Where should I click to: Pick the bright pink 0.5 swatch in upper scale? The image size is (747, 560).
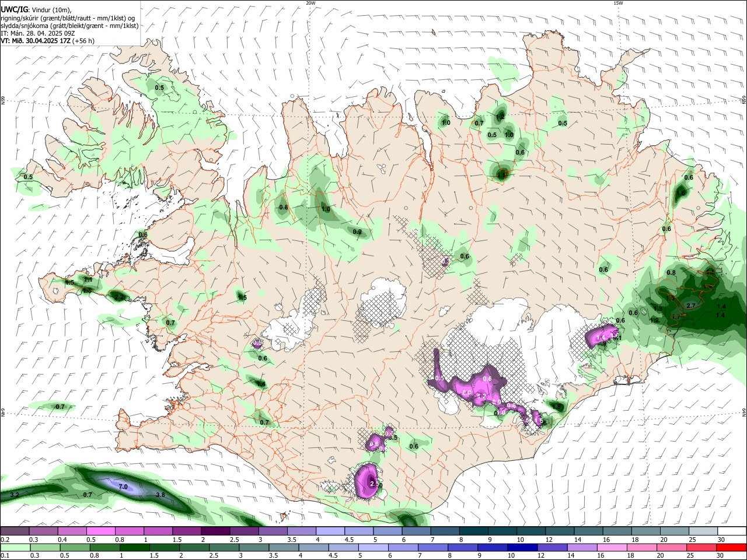tap(100, 531)
